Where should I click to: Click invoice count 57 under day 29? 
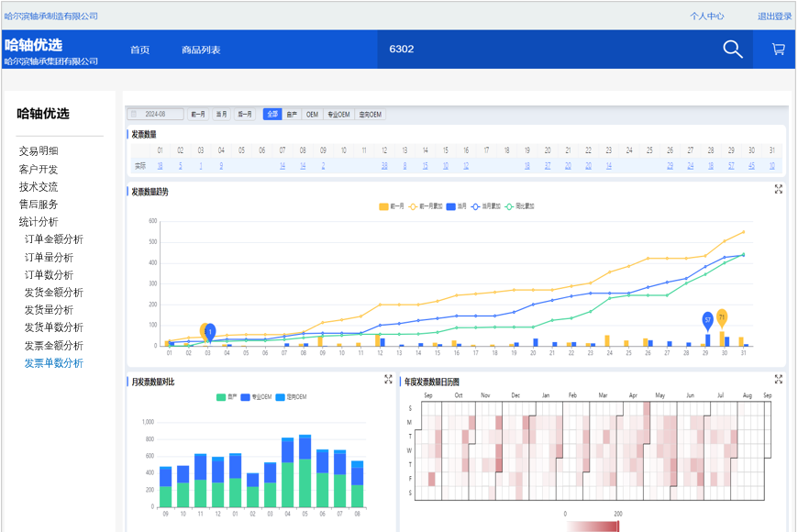pos(731,166)
